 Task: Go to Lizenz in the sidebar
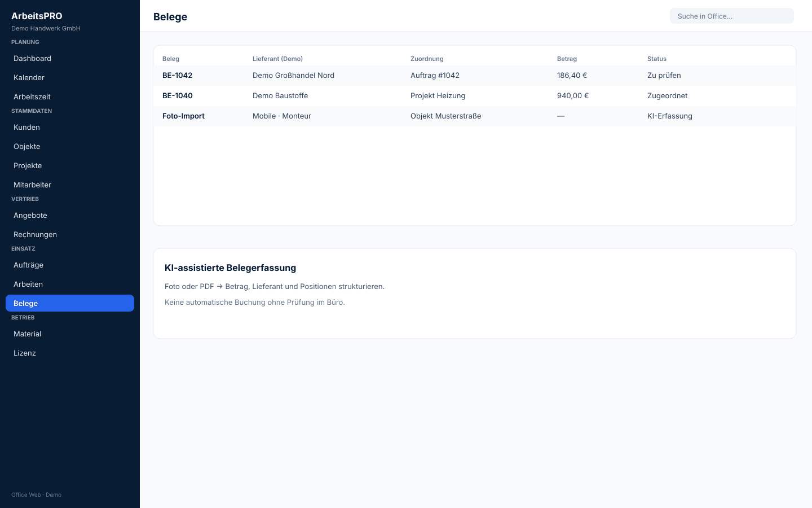pos(70,353)
